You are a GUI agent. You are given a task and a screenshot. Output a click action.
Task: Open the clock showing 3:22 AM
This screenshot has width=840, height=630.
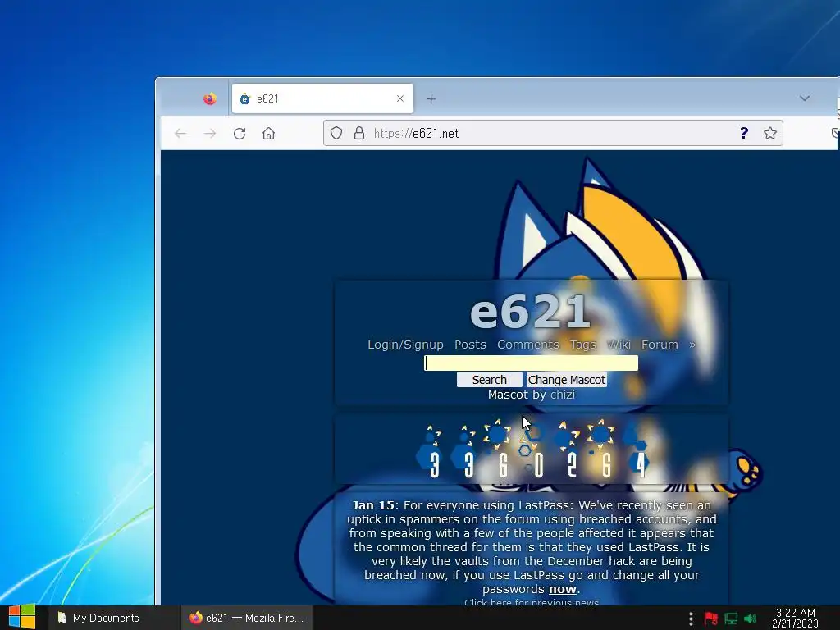[795, 618]
